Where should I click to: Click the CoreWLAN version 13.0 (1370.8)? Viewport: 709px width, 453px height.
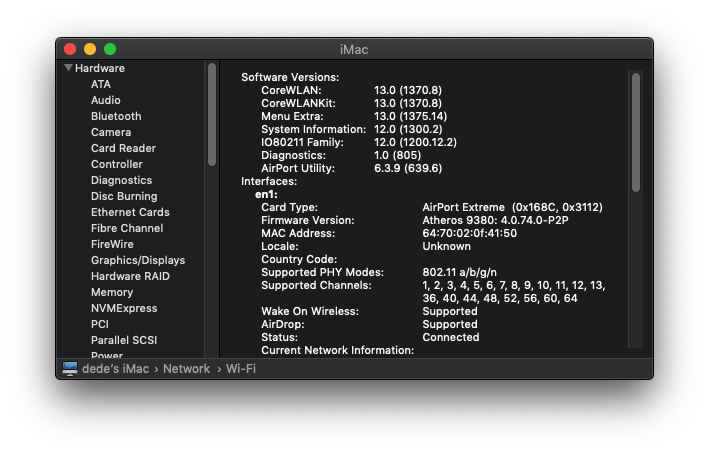(x=408, y=90)
